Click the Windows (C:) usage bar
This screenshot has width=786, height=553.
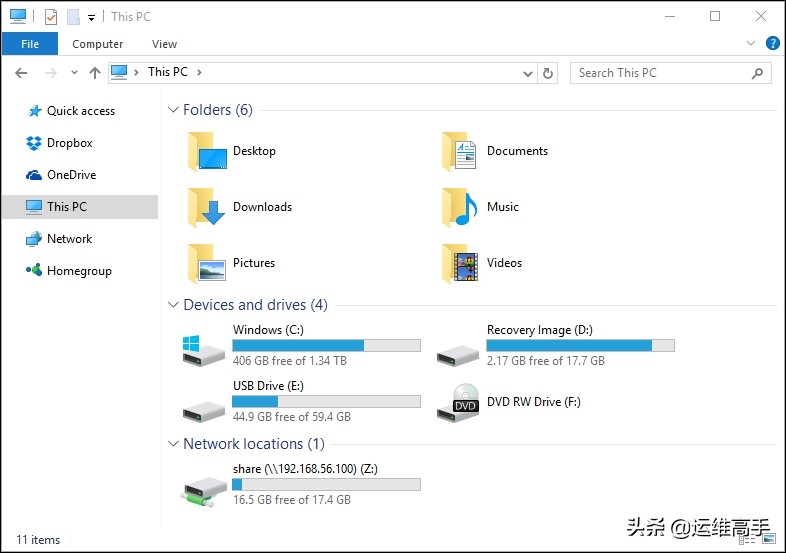pyautogui.click(x=326, y=345)
